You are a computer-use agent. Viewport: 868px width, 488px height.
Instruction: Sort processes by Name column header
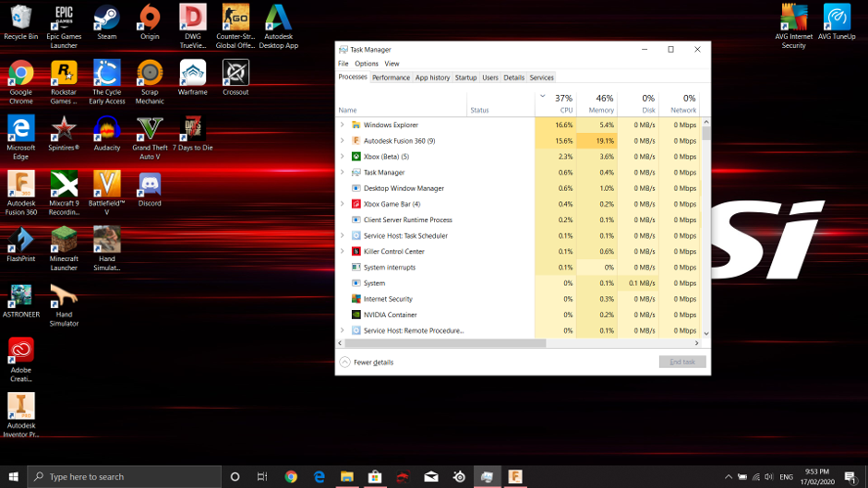[x=402, y=103]
